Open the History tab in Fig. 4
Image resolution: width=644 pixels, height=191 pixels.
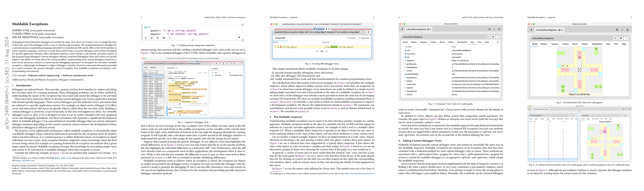pos(451,42)
